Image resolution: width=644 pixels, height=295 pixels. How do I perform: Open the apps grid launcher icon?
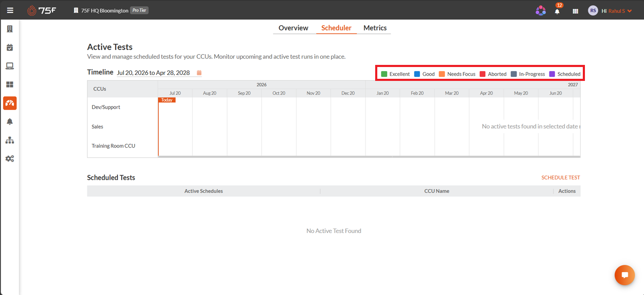[575, 11]
